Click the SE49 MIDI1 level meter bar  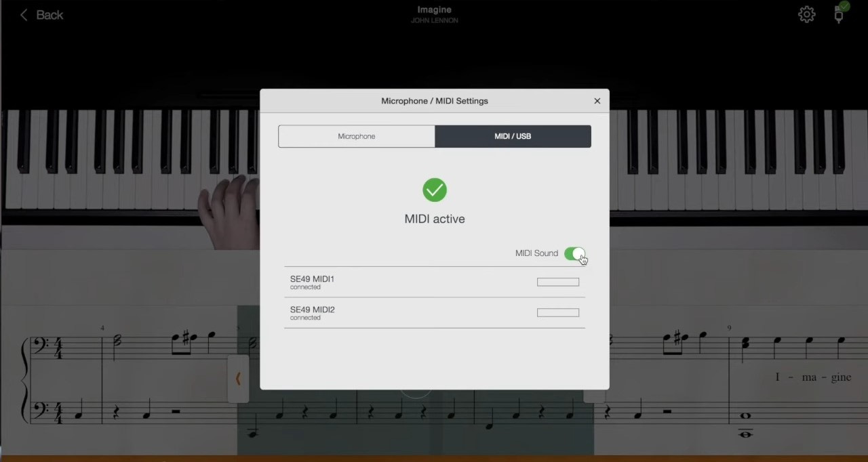(x=557, y=282)
